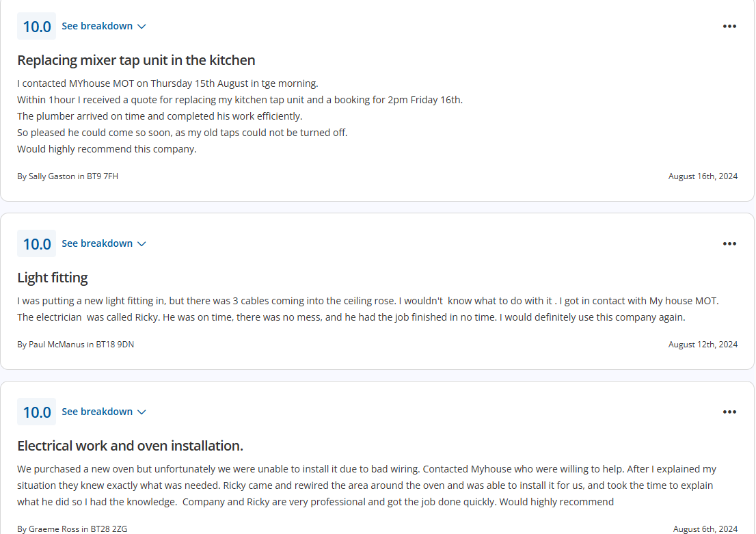Expand See breakdown for oven installation review
Image resolution: width=756 pixels, height=534 pixels.
coord(104,412)
